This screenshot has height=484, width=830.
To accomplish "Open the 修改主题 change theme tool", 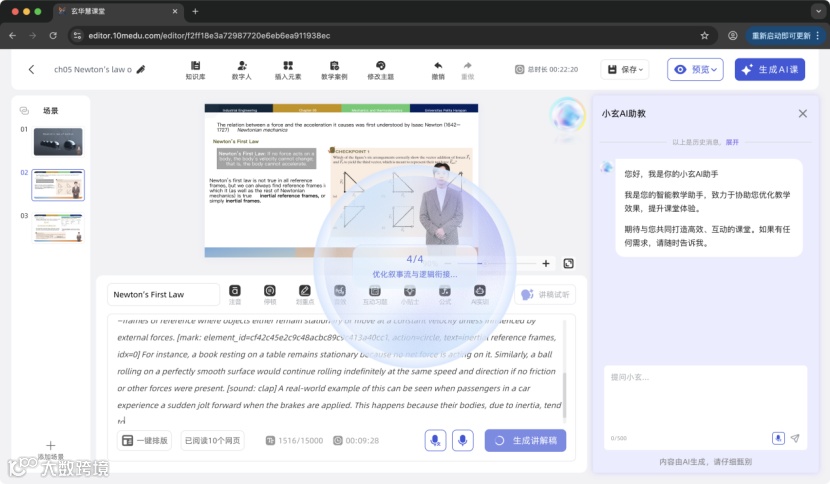I will click(381, 70).
